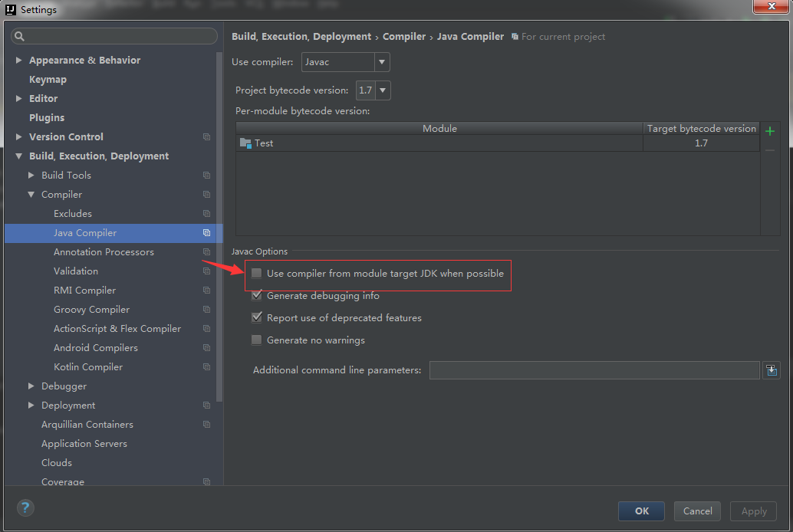Image resolution: width=793 pixels, height=532 pixels.
Task: Click project-level icon beside Arquillian Containers
Action: coord(206,424)
